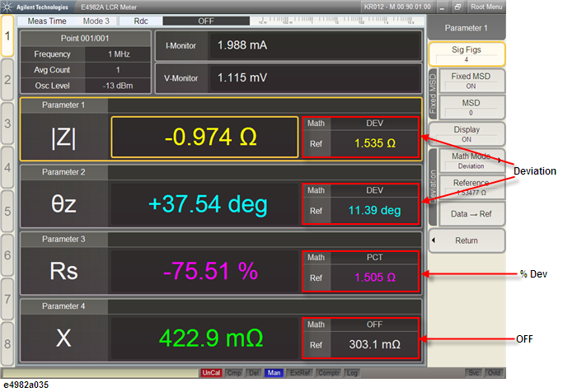Click the Rdc OFF indicator

coord(185,21)
